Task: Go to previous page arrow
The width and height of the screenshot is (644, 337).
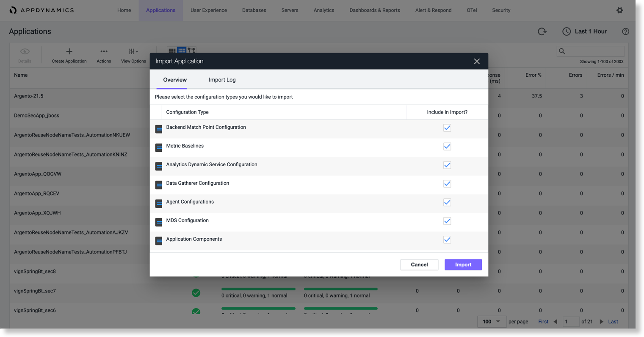Action: pyautogui.click(x=556, y=322)
